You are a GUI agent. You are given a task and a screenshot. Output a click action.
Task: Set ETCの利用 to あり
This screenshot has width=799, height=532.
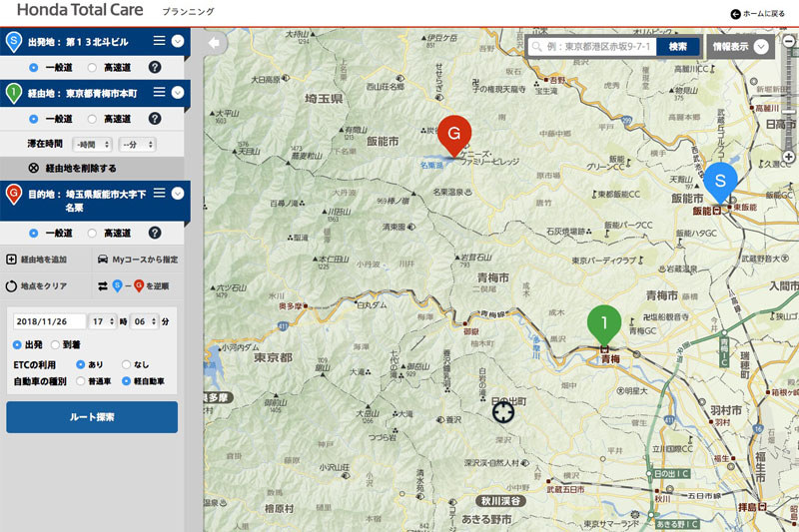pos(81,364)
